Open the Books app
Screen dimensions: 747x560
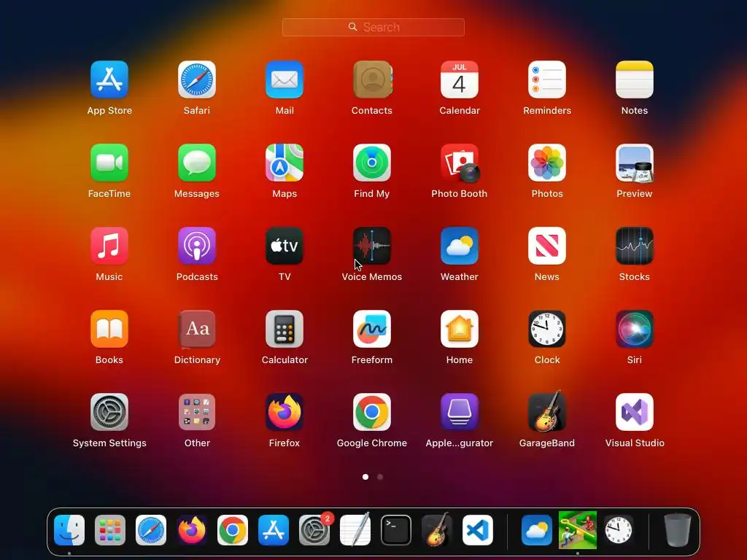tap(109, 329)
